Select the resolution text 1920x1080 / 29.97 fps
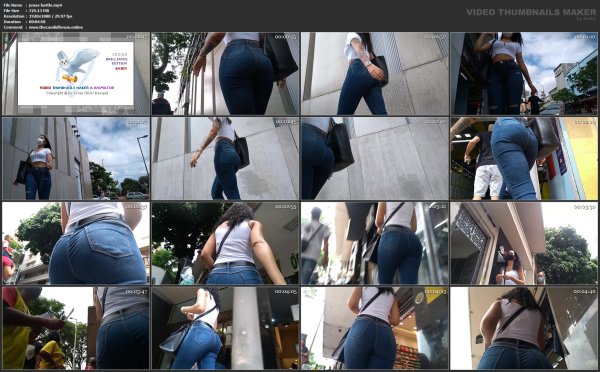The image size is (600, 372). [50, 16]
